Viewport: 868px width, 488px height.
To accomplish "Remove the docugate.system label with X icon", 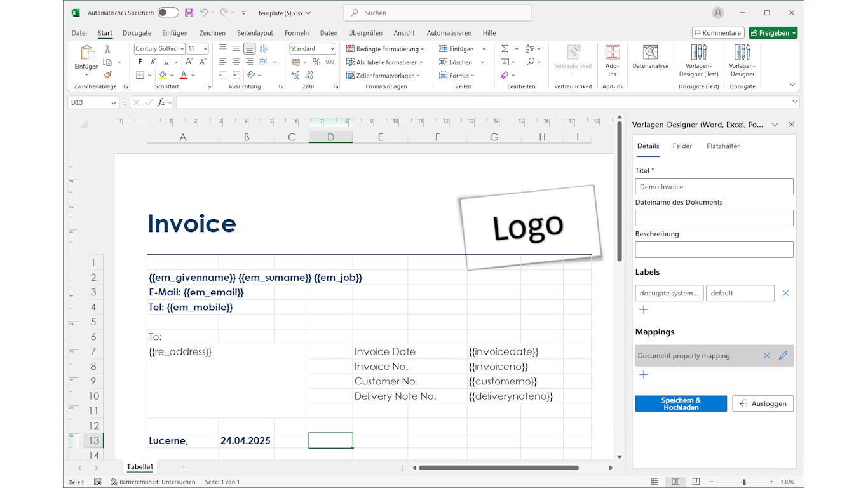I will [785, 293].
